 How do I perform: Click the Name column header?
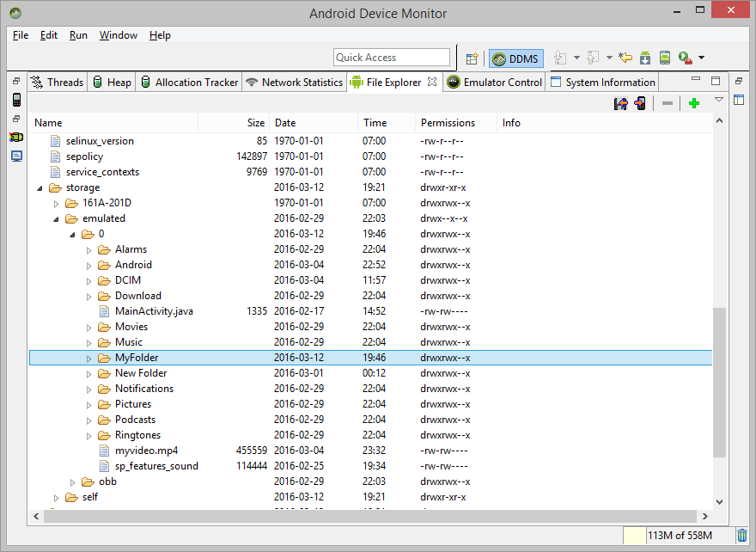pyautogui.click(x=113, y=123)
